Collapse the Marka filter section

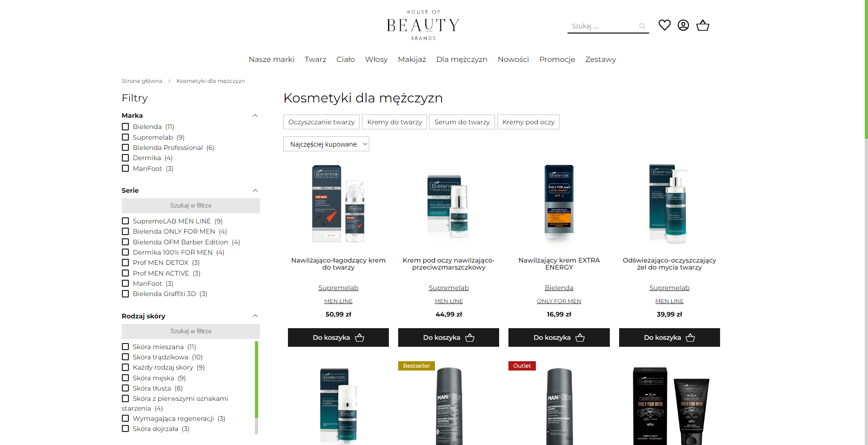[255, 115]
